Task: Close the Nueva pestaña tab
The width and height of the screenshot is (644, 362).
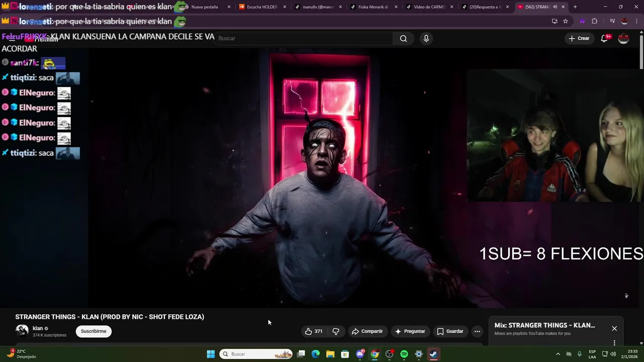Action: 229,7
